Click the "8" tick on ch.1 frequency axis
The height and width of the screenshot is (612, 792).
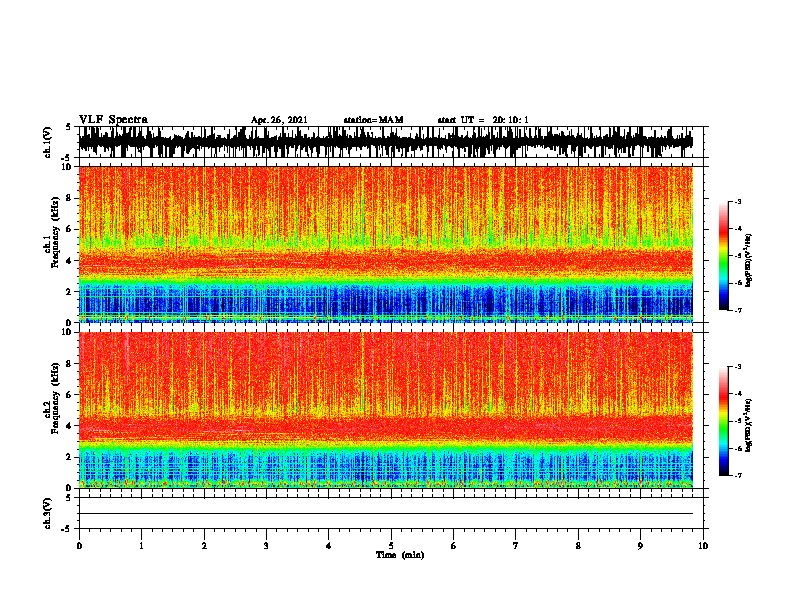point(70,198)
